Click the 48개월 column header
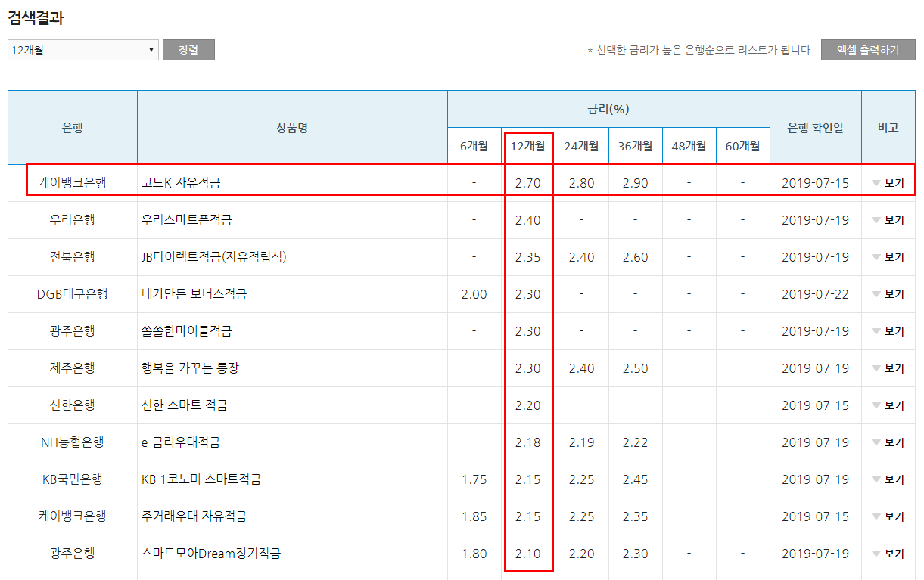The height and width of the screenshot is (580, 924). pos(689,146)
